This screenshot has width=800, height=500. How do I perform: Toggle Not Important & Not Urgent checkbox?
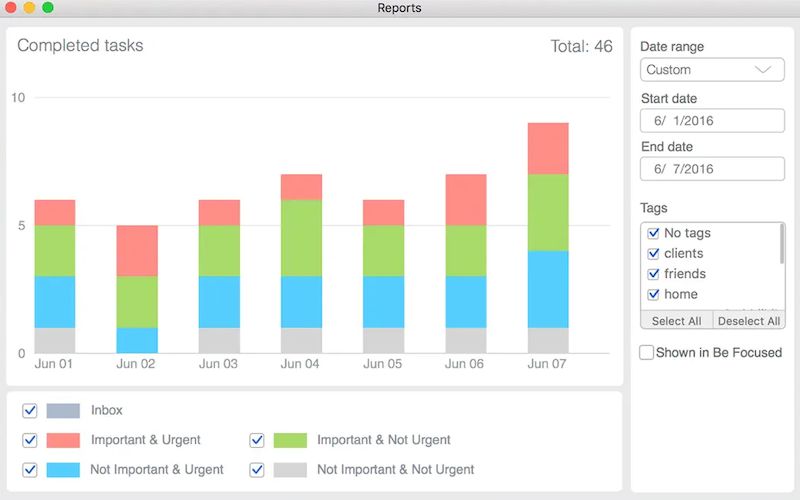click(x=257, y=469)
